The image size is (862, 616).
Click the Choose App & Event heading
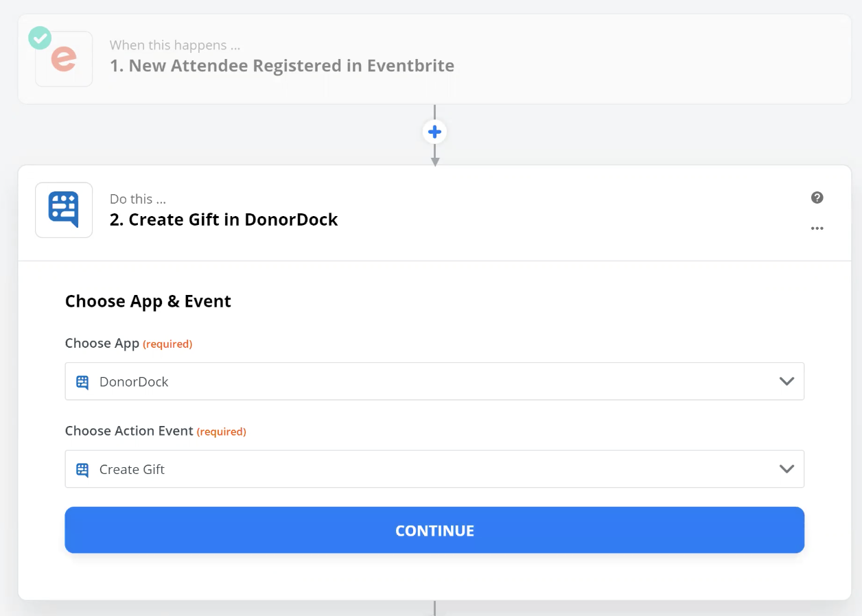click(x=148, y=302)
